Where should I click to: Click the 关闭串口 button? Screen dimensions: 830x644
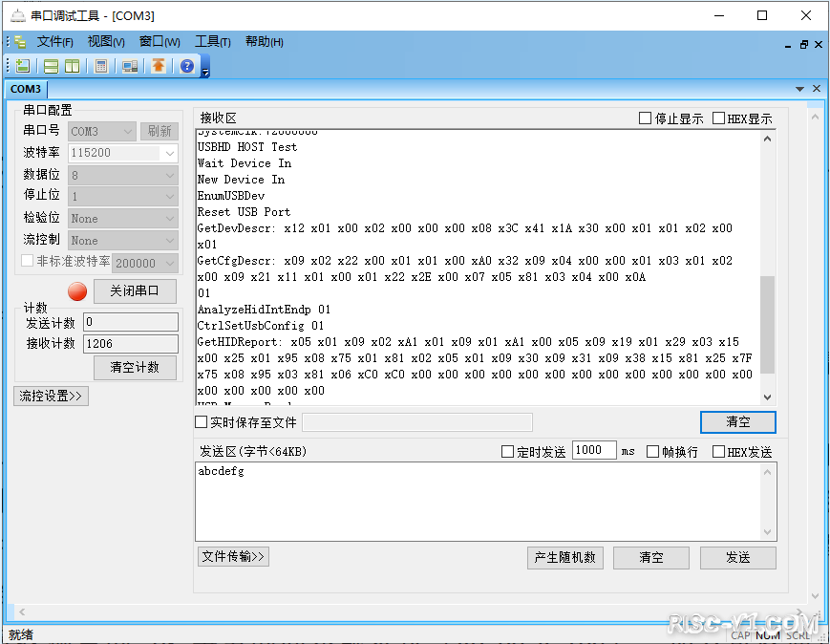[x=135, y=291]
